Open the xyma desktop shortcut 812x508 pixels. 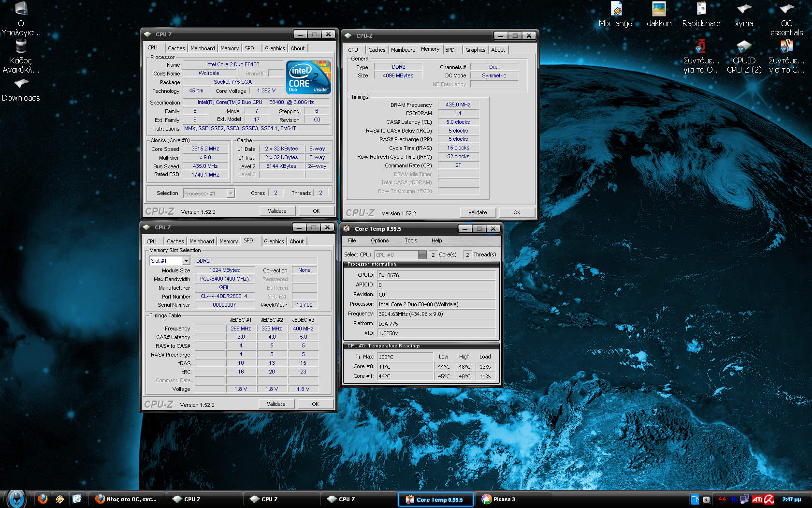click(x=744, y=15)
